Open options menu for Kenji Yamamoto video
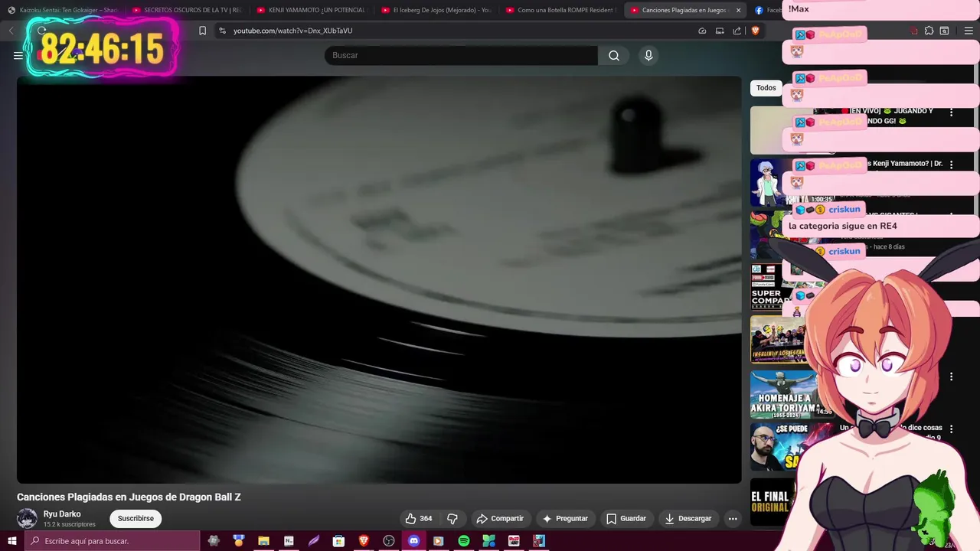The image size is (980, 551). 952,165
